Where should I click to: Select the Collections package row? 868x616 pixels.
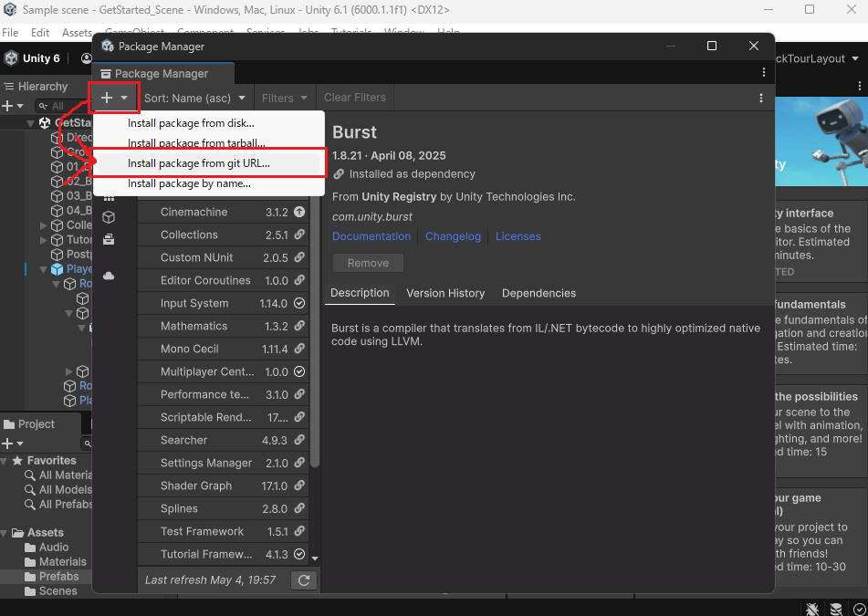[x=223, y=235]
